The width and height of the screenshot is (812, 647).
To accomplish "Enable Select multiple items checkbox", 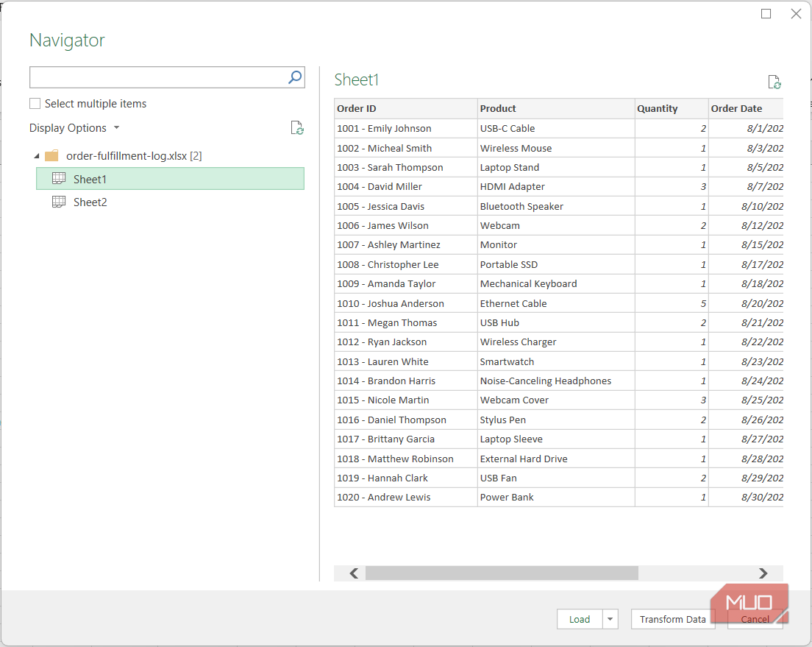I will (x=35, y=104).
